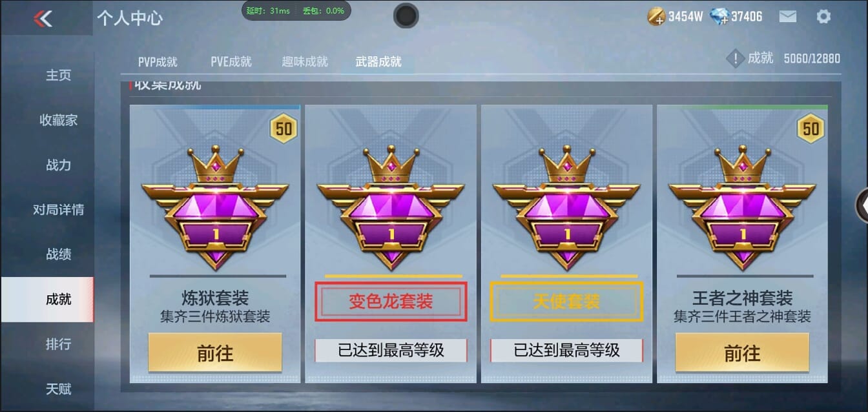Open settings via the gear icon
Screen dimensions: 868x412
[823, 17]
